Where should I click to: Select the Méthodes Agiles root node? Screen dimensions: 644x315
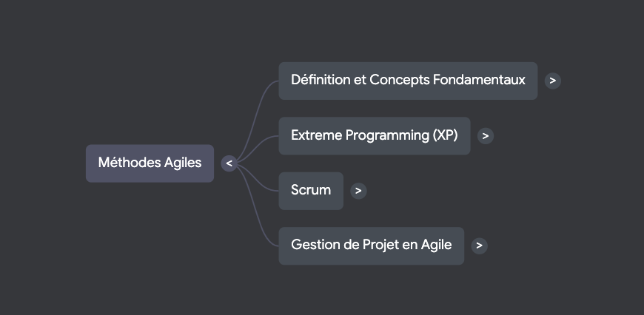click(150, 163)
